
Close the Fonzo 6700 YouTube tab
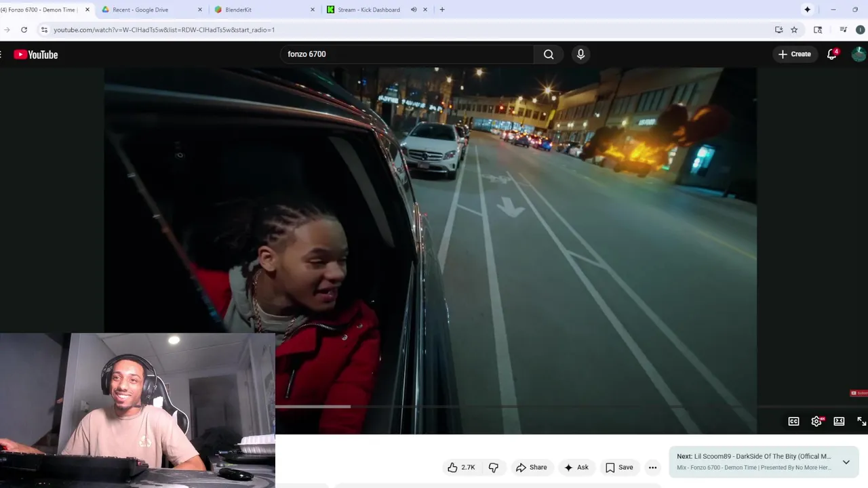(87, 9)
